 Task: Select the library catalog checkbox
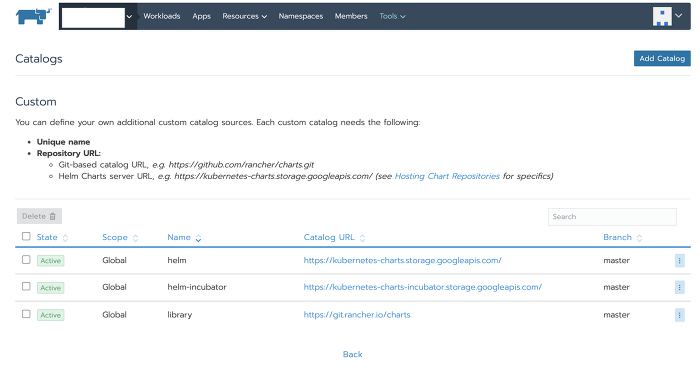click(x=26, y=314)
